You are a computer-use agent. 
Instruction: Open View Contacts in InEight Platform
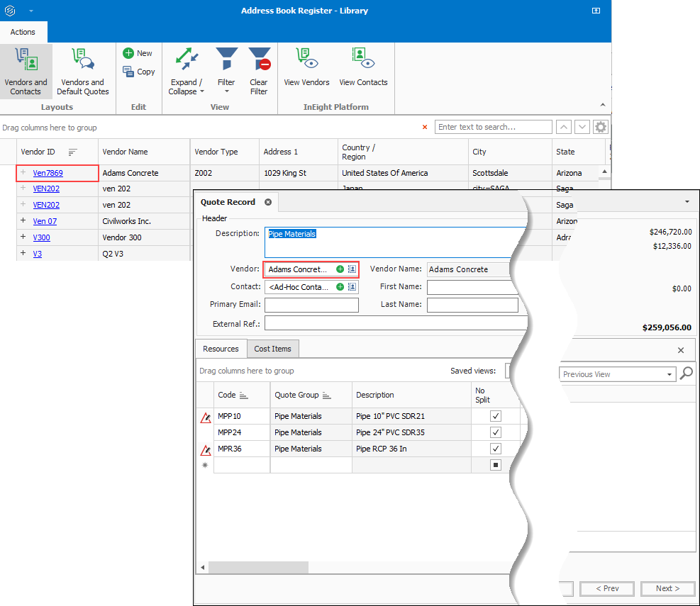pyautogui.click(x=363, y=68)
